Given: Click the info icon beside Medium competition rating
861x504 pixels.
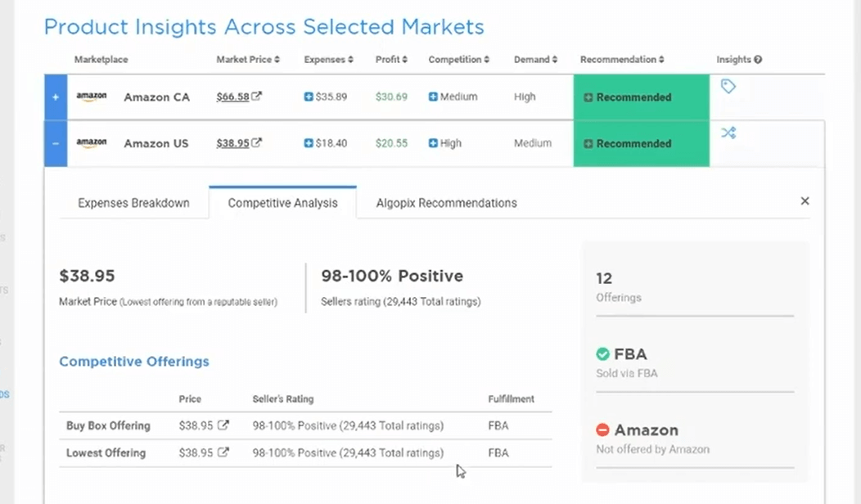Looking at the screenshot, I should (x=432, y=96).
